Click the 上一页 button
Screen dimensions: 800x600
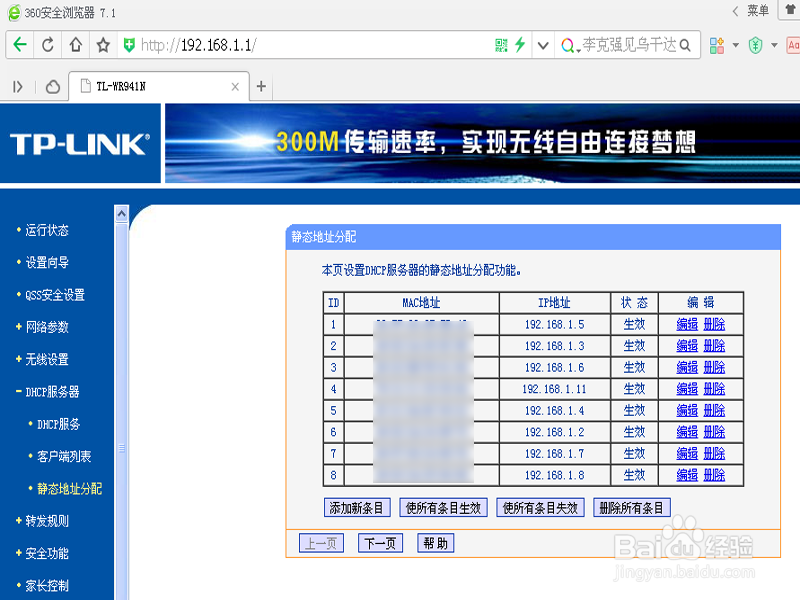coord(321,543)
